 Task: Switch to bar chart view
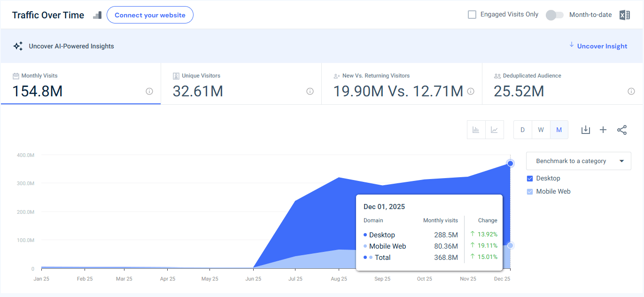pyautogui.click(x=476, y=130)
